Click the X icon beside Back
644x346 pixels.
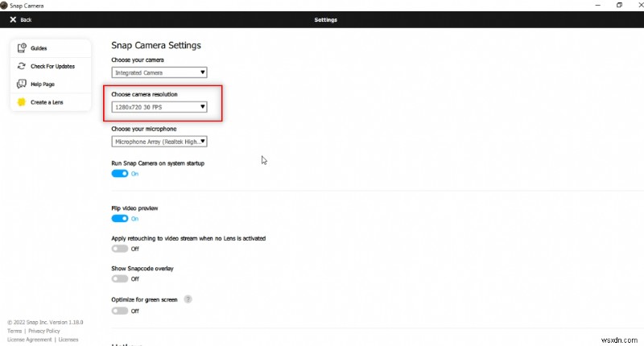click(13, 19)
